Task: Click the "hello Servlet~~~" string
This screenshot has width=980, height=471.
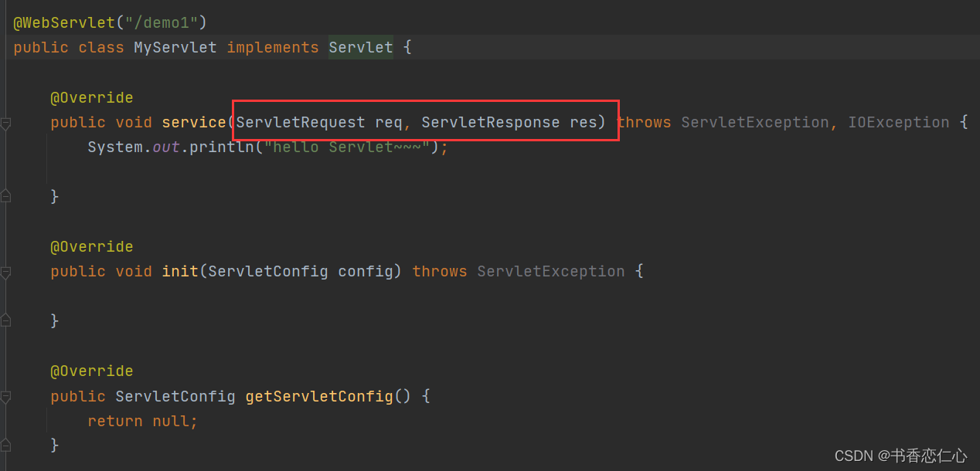Action: coord(346,147)
